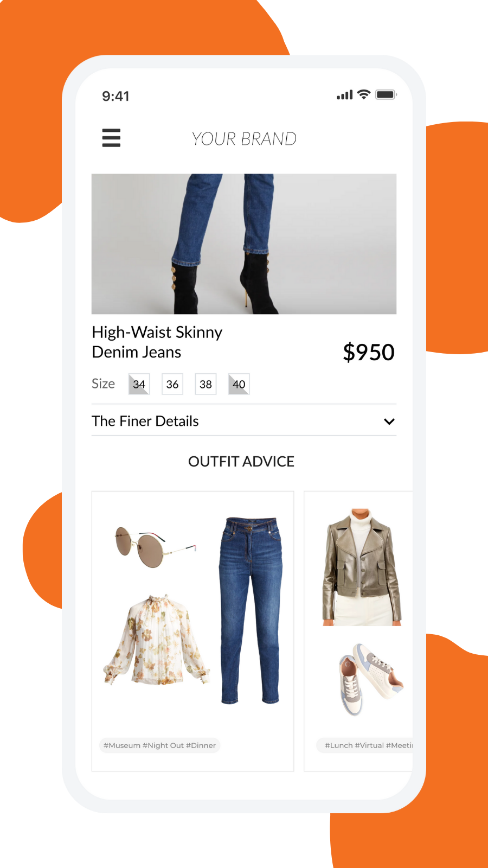
Task: Tap the cellular signal bars icon
Action: point(345,95)
